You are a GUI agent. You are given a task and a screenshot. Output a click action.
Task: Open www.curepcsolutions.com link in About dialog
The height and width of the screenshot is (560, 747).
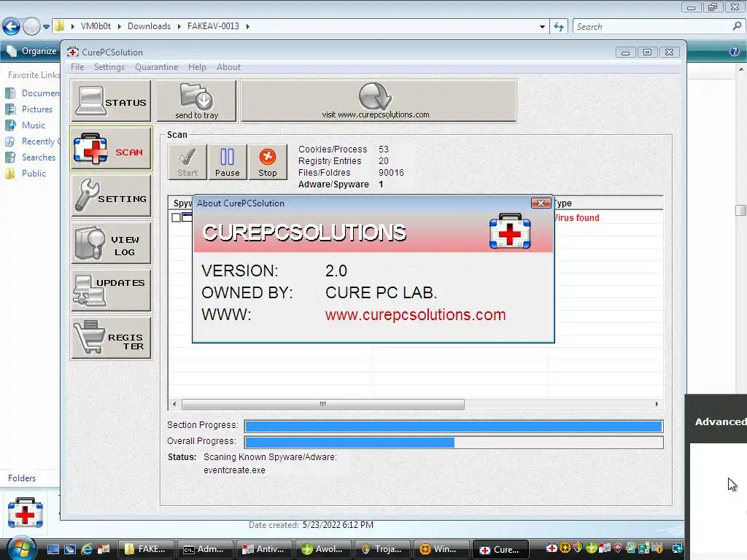[415, 315]
